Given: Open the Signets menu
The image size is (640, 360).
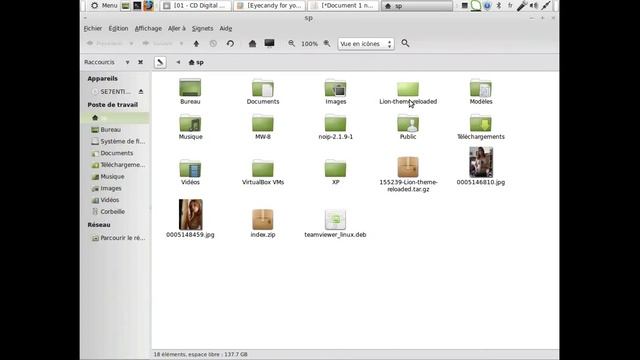Looking at the screenshot, I should [x=202, y=28].
